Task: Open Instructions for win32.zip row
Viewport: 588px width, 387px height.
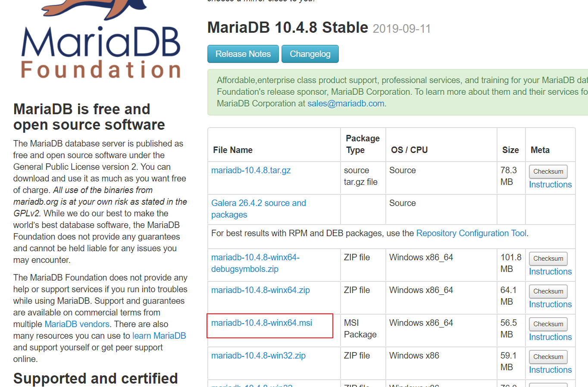Action: pyautogui.click(x=550, y=370)
